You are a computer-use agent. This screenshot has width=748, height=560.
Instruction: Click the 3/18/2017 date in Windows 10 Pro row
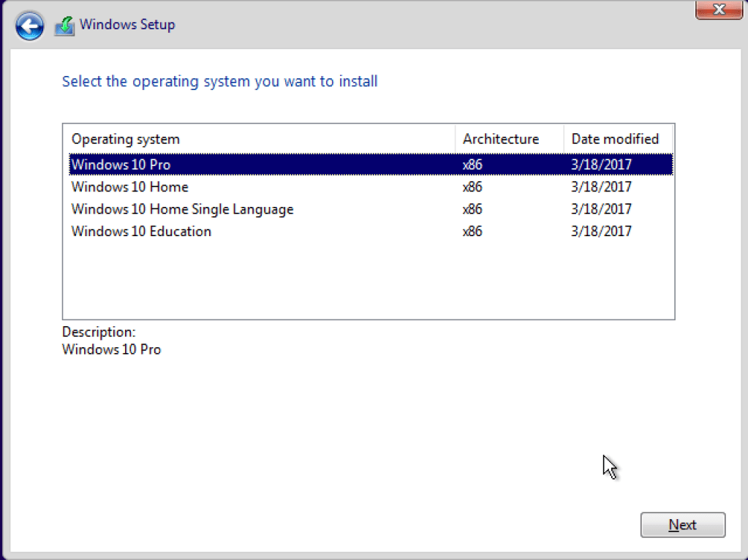click(x=601, y=164)
